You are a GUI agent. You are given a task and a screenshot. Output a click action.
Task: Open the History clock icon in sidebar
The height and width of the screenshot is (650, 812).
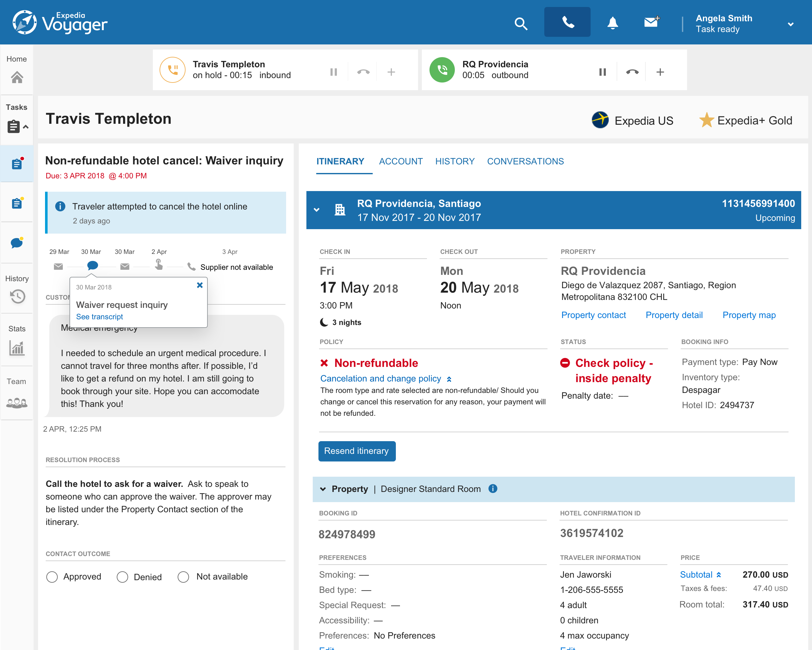pos(17,296)
